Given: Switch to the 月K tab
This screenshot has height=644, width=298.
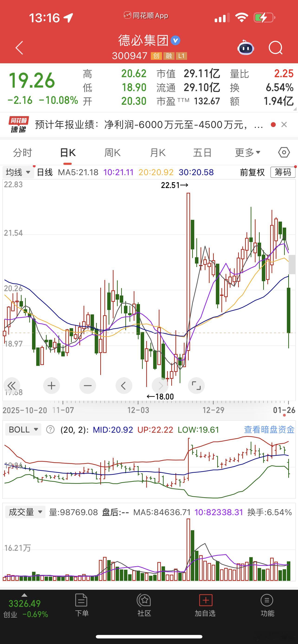Looking at the screenshot, I should click(158, 152).
